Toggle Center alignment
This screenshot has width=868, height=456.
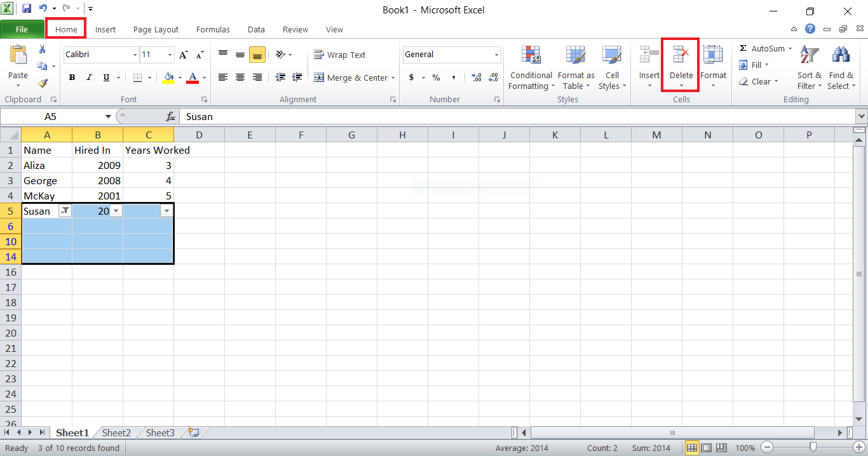pos(240,77)
